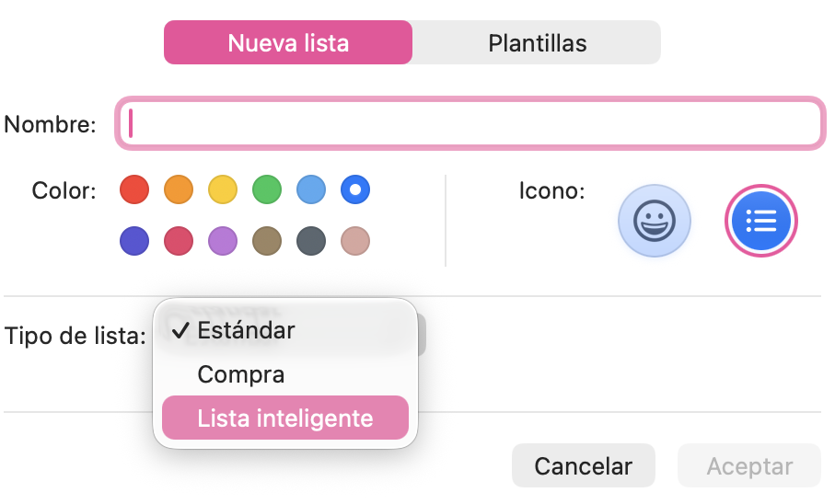Choose the brown color swatch

(267, 242)
